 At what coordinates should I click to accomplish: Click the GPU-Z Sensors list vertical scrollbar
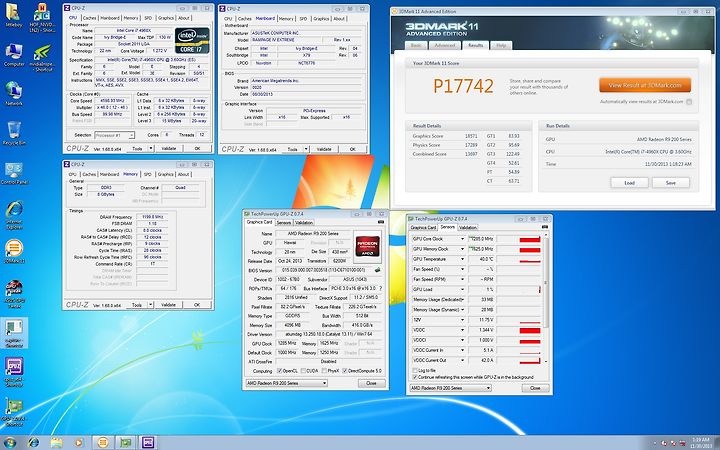(x=546, y=298)
